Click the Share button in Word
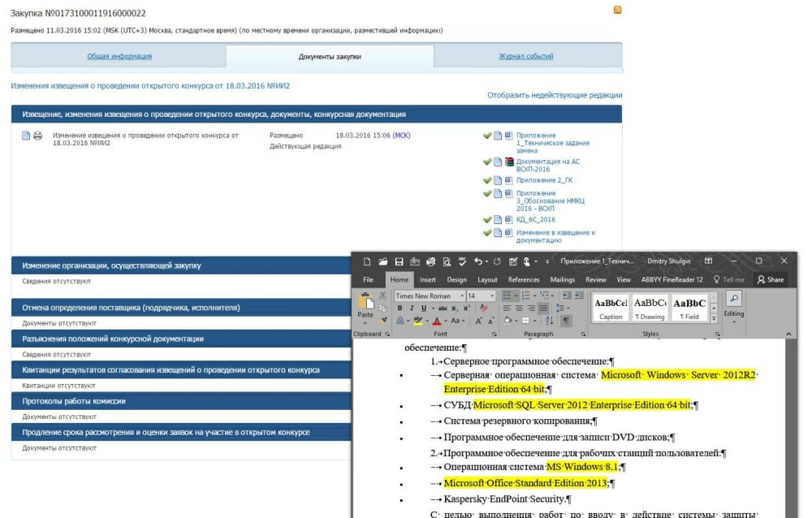 click(x=770, y=280)
